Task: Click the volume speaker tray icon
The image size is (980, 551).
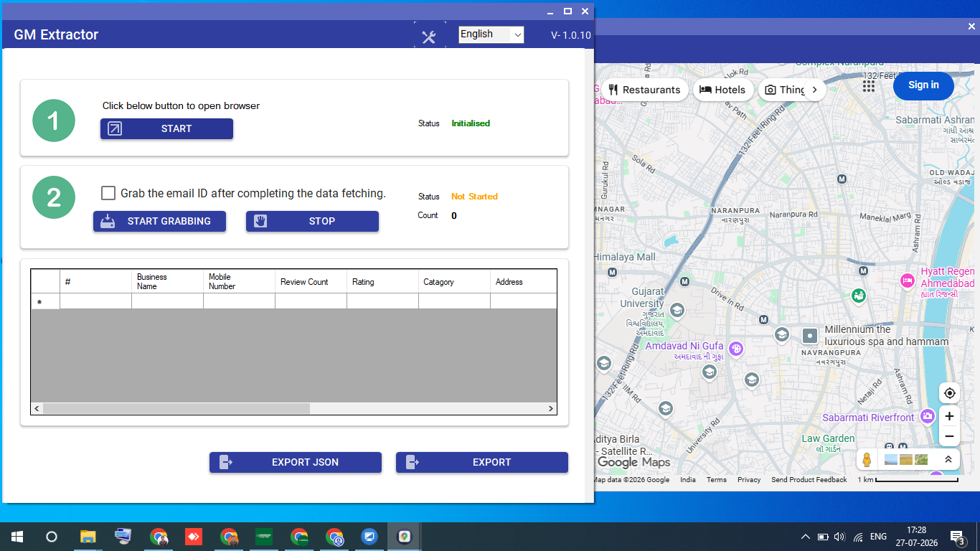Action: (x=839, y=537)
